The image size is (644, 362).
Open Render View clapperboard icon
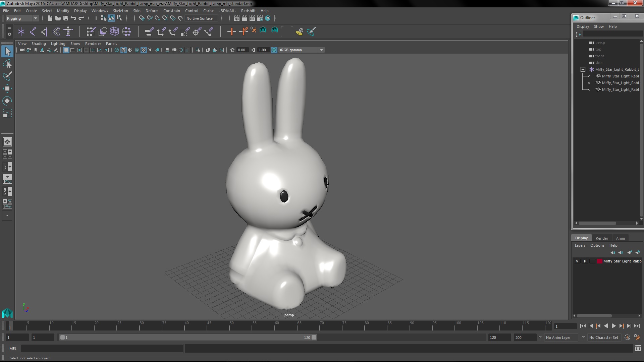(x=237, y=18)
